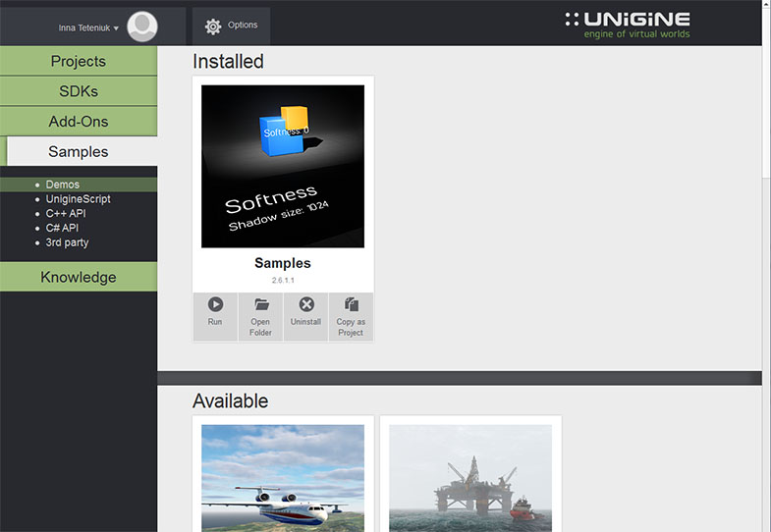This screenshot has height=532, width=771.
Task: Click the Softness sample thumbnail
Action: coord(283,166)
